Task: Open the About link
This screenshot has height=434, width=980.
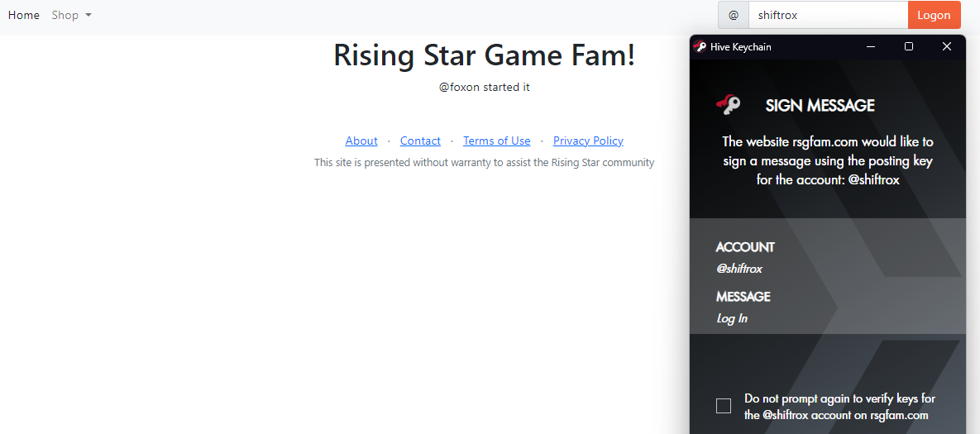Action: [x=361, y=141]
